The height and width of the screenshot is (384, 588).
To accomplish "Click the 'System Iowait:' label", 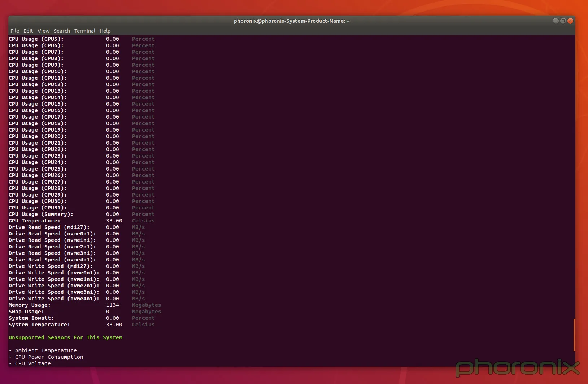I will [31, 318].
